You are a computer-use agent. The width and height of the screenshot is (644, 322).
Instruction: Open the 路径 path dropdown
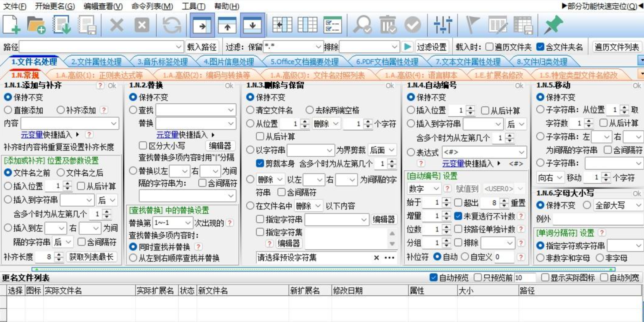point(178,47)
